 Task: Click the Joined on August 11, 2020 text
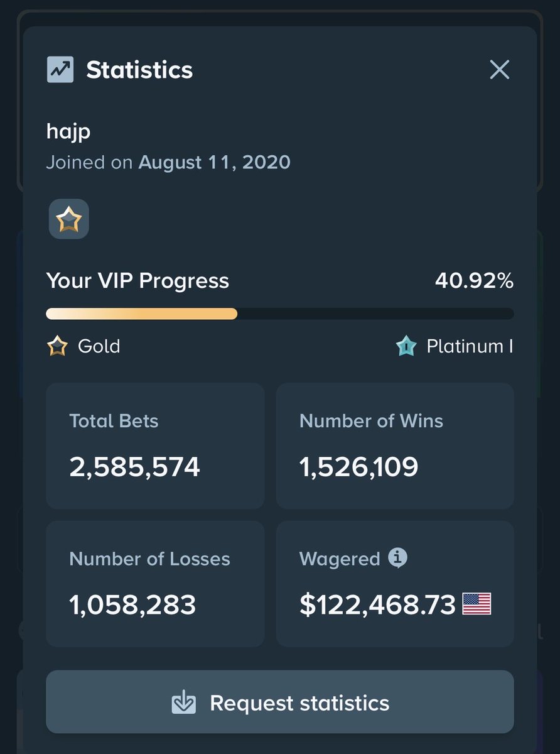coord(168,162)
